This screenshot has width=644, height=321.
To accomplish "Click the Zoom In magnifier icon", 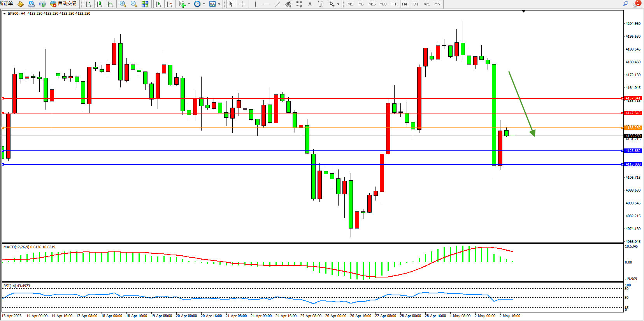I will click(x=123, y=4).
